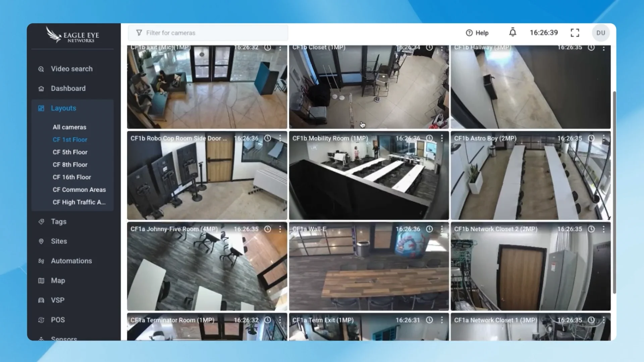
Task: Focus the Filter for cameras field
Action: pos(208,33)
